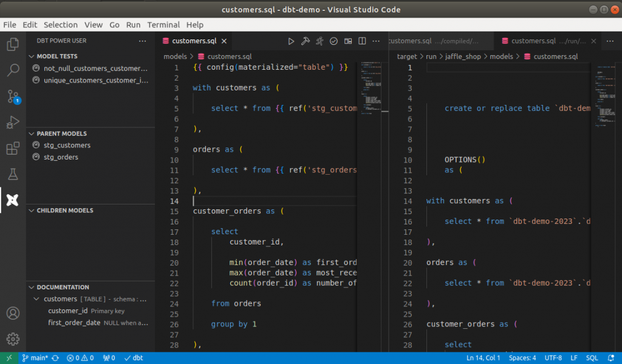Click the ports forwarded indicator showing 0
The height and width of the screenshot is (364, 622).
click(x=109, y=358)
